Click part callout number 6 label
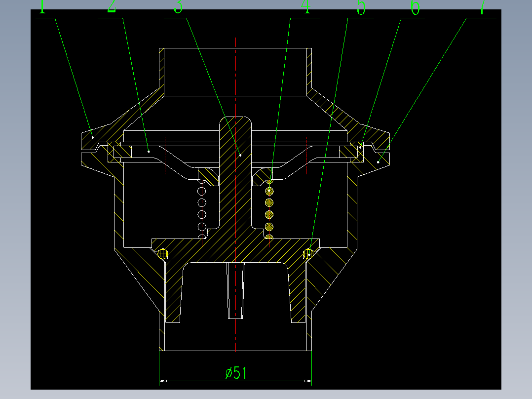 416,7
